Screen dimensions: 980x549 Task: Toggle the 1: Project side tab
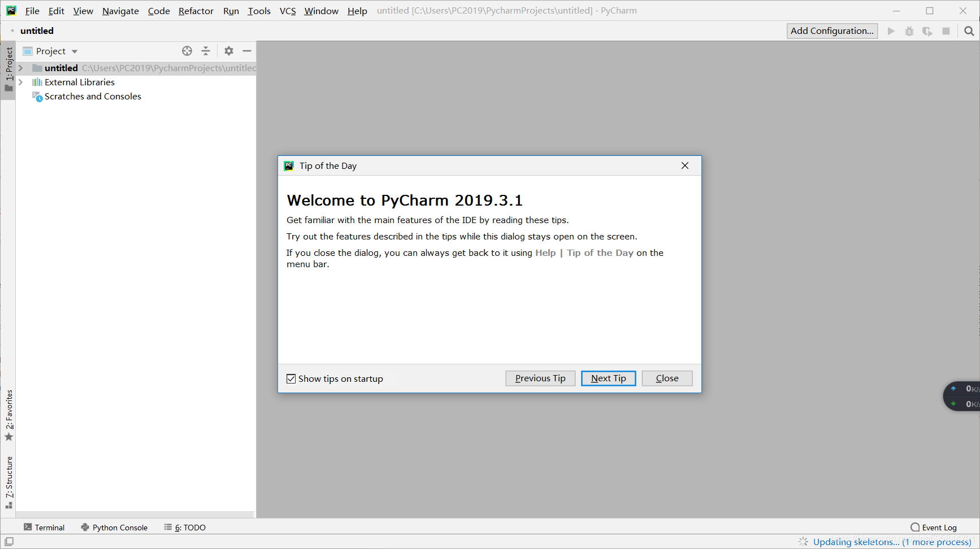pyautogui.click(x=8, y=70)
